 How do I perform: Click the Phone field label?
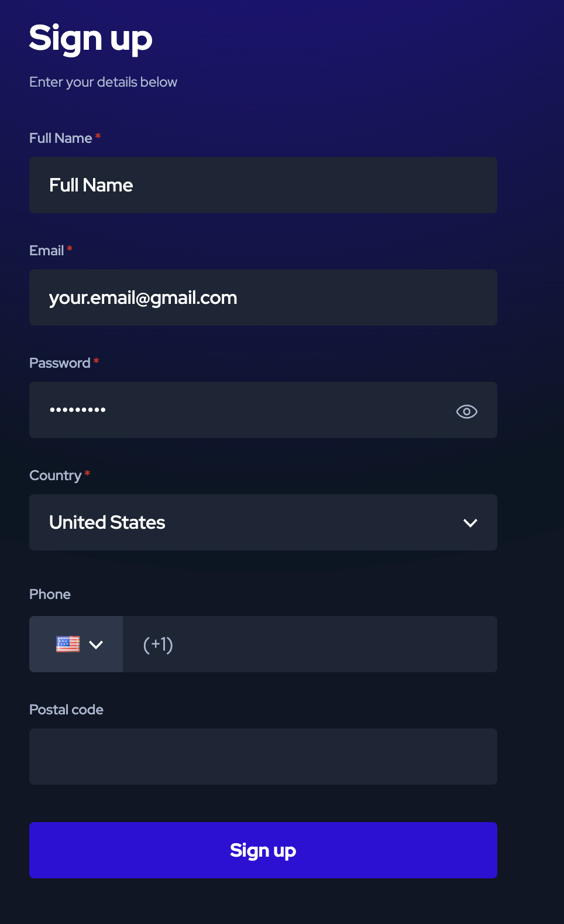(x=50, y=594)
